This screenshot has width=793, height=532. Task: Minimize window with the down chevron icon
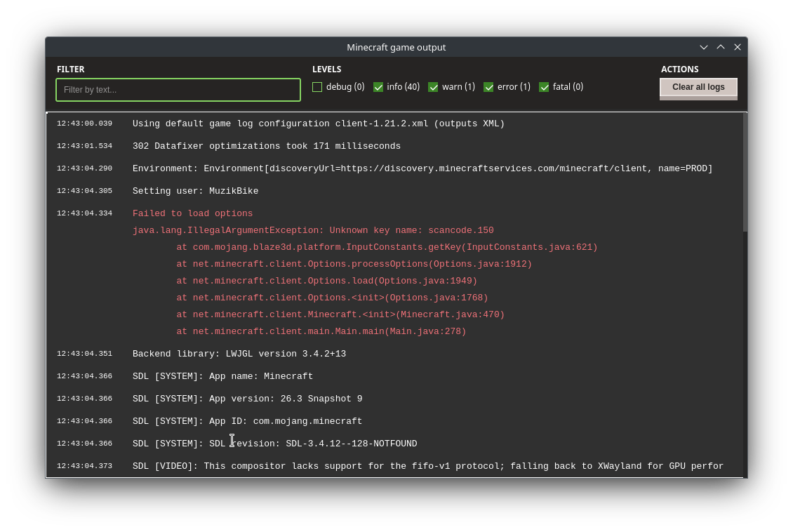pos(703,47)
